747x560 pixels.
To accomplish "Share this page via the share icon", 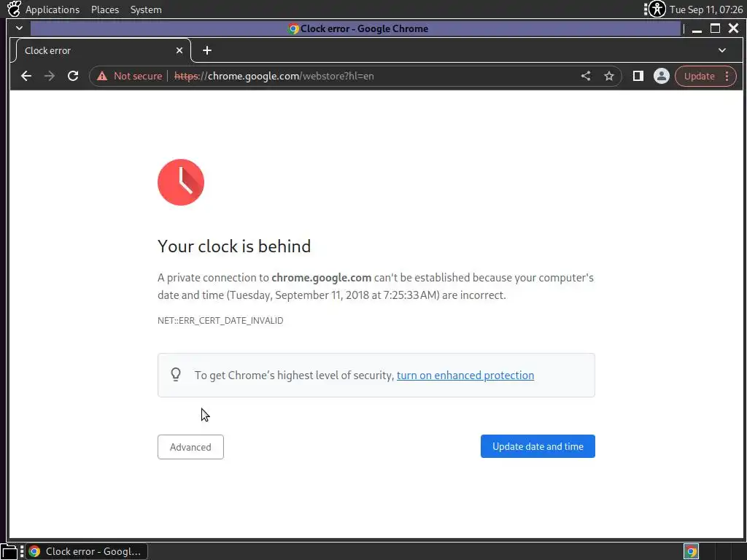I will tap(586, 76).
